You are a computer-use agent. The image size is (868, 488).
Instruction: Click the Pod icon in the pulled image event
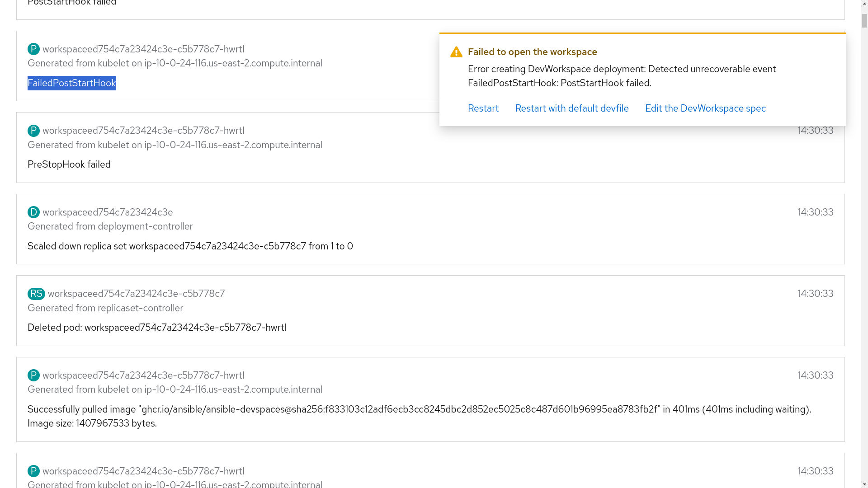(x=33, y=375)
